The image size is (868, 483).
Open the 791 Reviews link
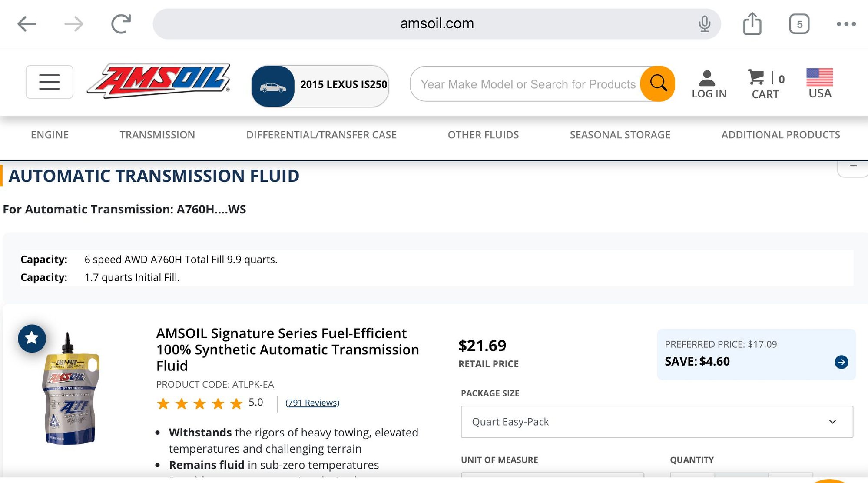click(x=312, y=403)
